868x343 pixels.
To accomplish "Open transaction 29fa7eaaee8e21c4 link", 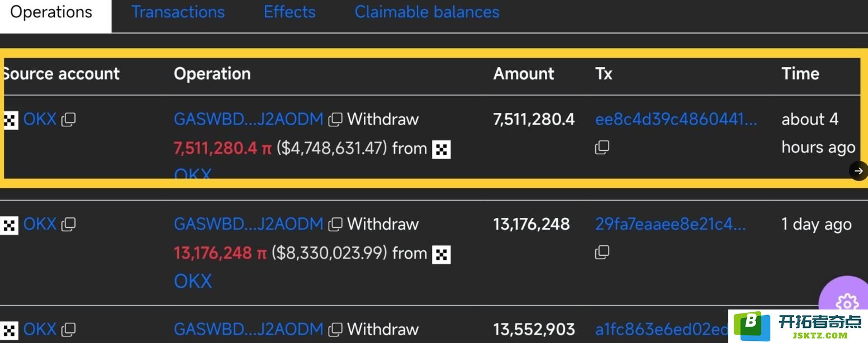I will click(671, 225).
